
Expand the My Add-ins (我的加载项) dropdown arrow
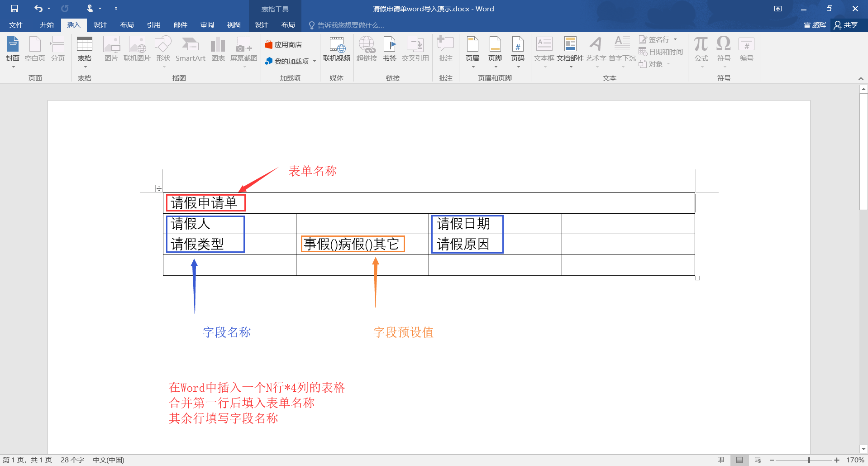tap(315, 61)
